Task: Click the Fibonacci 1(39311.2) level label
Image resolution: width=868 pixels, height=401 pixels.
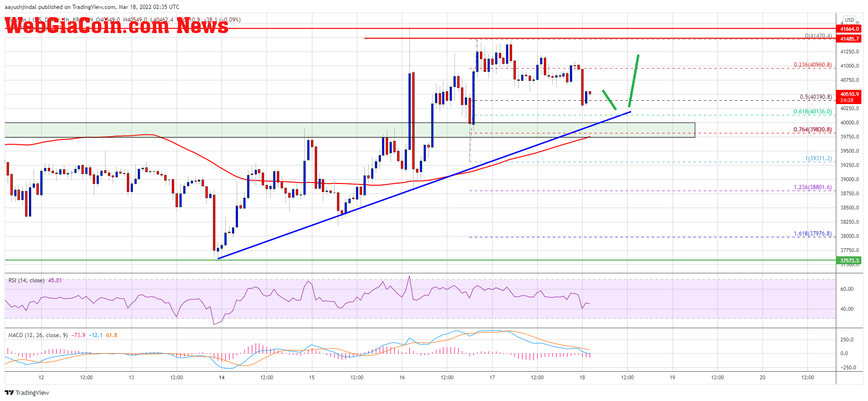Action: coord(818,158)
